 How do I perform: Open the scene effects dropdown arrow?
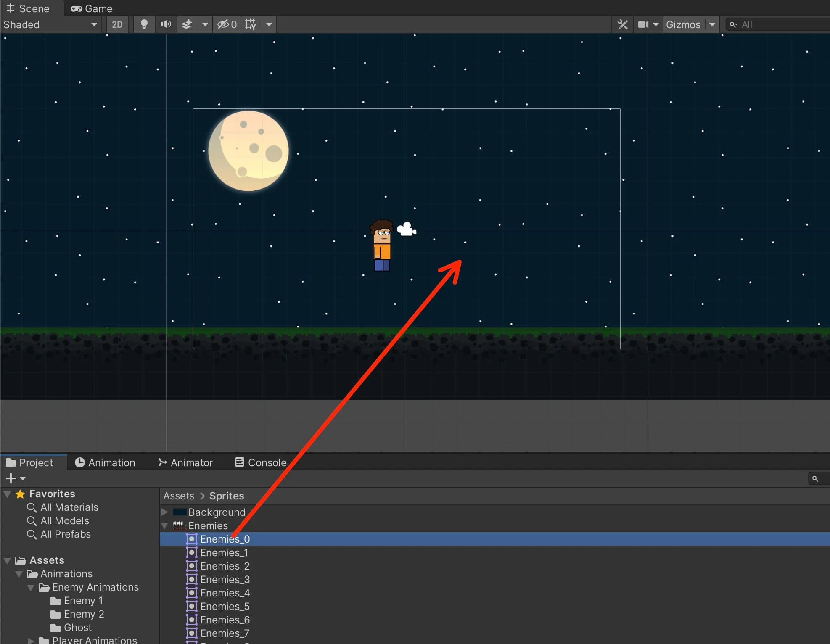click(205, 24)
